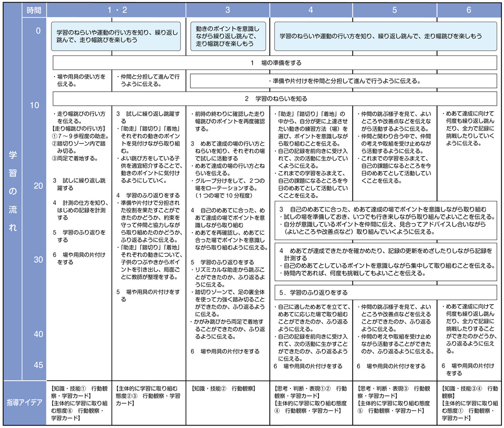Click time marker '10'
Viewport: 504px width, 428px height.
coord(34,105)
